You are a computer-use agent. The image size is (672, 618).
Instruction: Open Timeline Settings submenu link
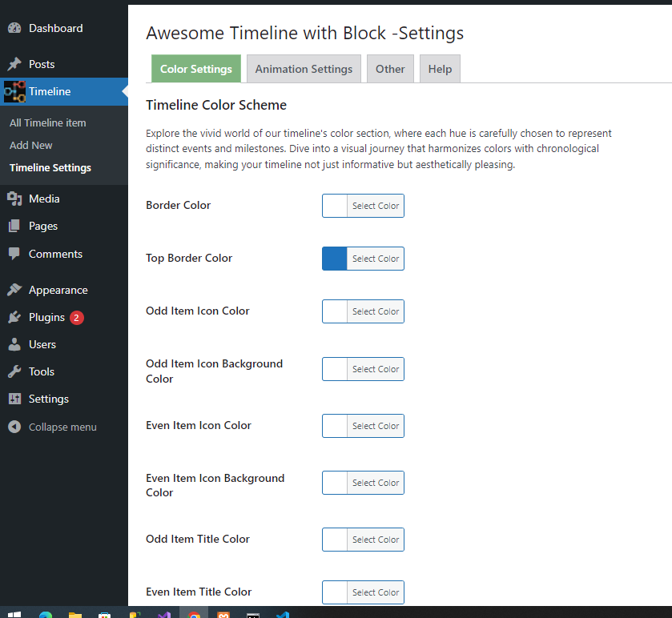tap(50, 168)
